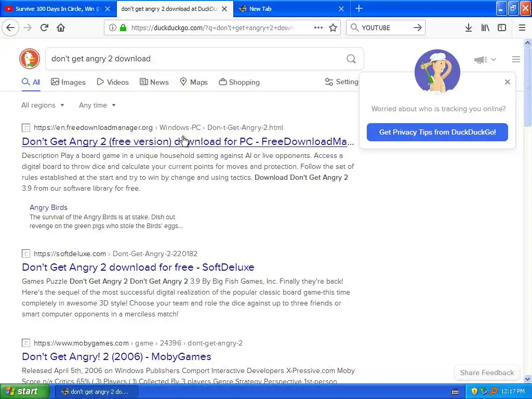Click the search magnifier in DuckDuckGo box
532x399 pixels.
tap(351, 59)
